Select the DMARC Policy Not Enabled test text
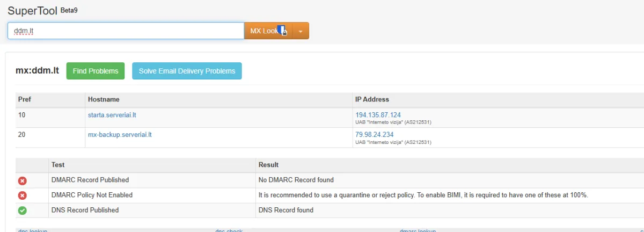This screenshot has width=644, height=232. [x=92, y=195]
